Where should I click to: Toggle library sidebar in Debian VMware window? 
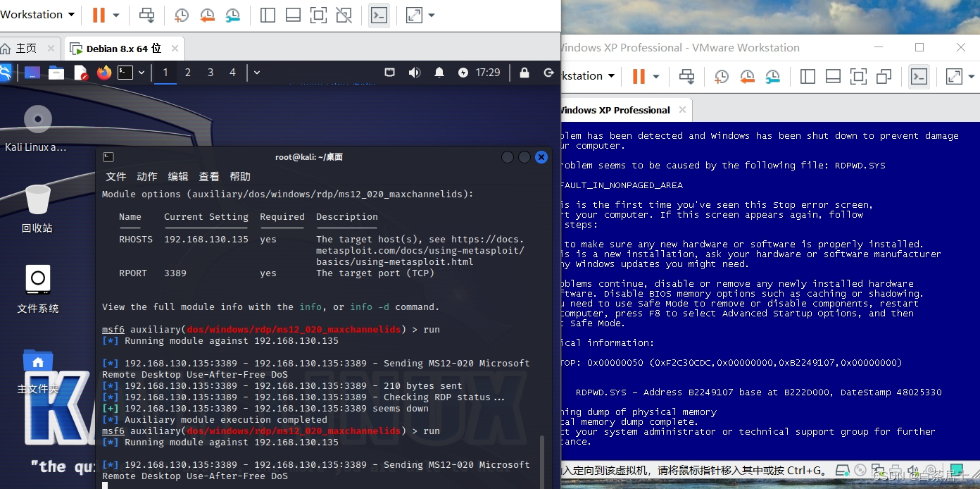268,15
